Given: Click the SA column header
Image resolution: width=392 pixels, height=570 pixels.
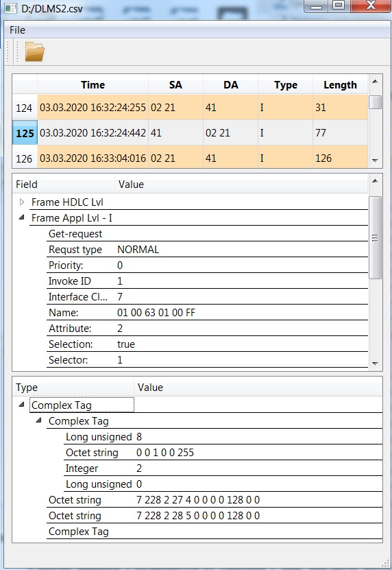Looking at the screenshot, I should (x=175, y=84).
